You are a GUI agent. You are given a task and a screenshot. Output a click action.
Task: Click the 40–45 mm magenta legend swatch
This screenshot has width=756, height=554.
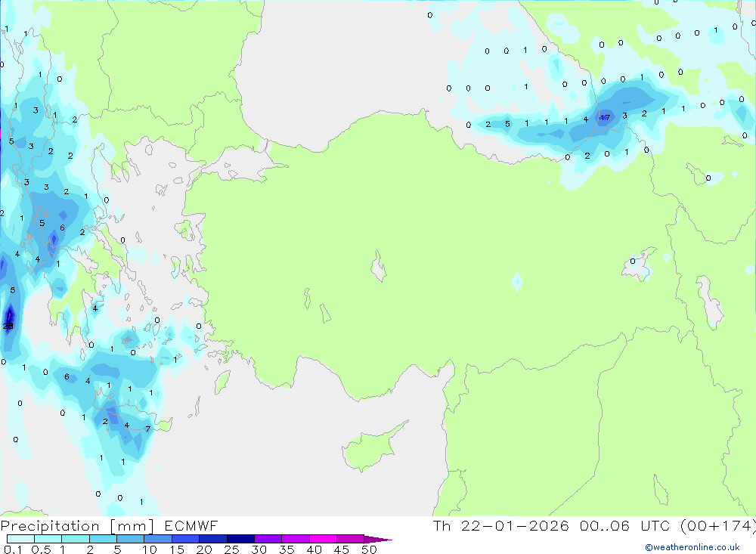pos(323,539)
